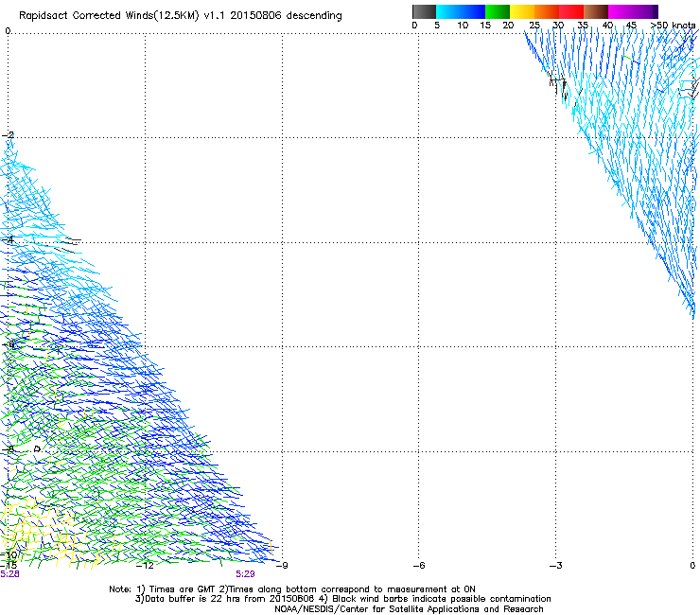Click the black contaminated wind barbs near -3 longitude
The height and width of the screenshot is (615, 700).
click(x=559, y=86)
